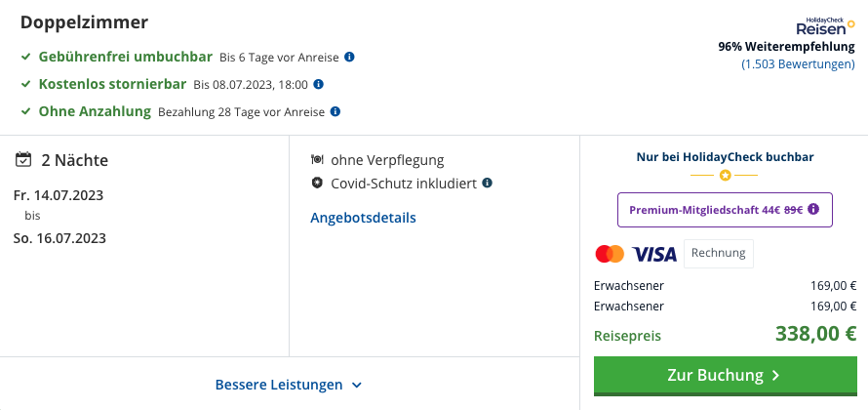Viewport: 868px width, 410px height.
Task: Click the Covid-Schutz shield icon
Action: click(x=317, y=183)
